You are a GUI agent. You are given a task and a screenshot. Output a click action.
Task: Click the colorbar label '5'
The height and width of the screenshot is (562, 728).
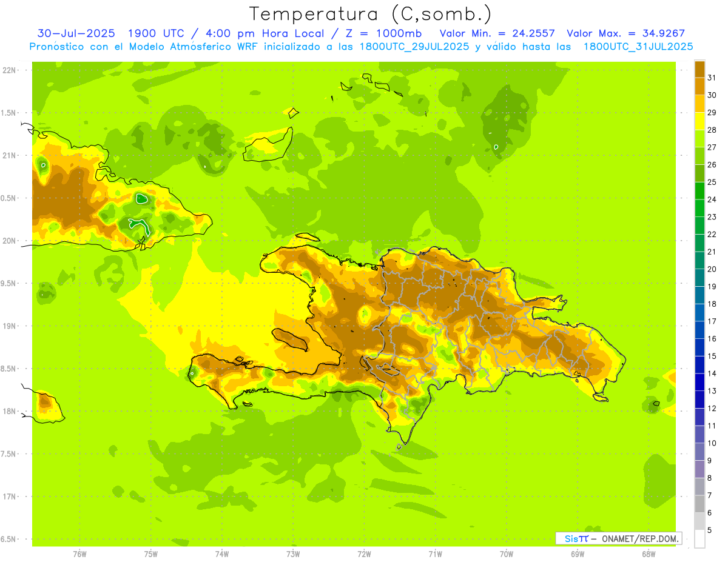(x=710, y=530)
